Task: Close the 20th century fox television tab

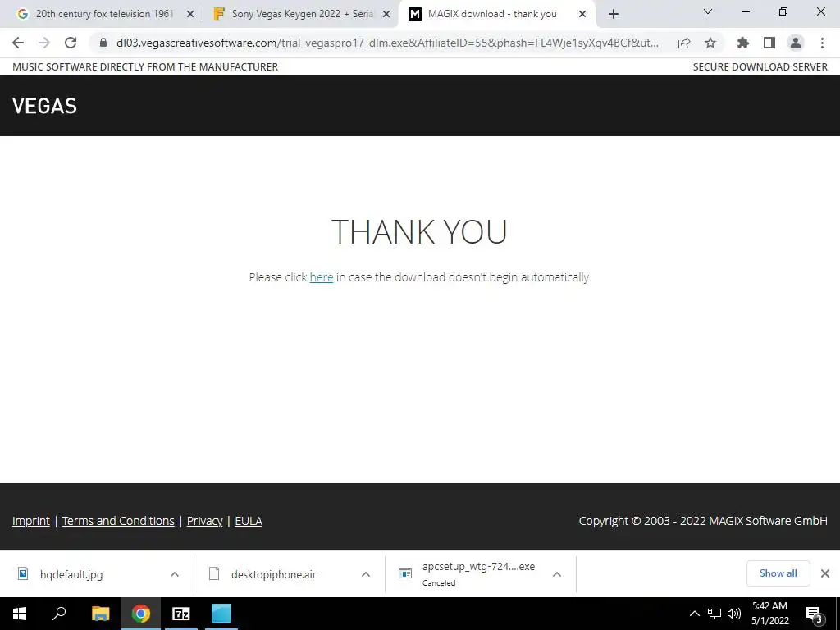Action: tap(190, 15)
